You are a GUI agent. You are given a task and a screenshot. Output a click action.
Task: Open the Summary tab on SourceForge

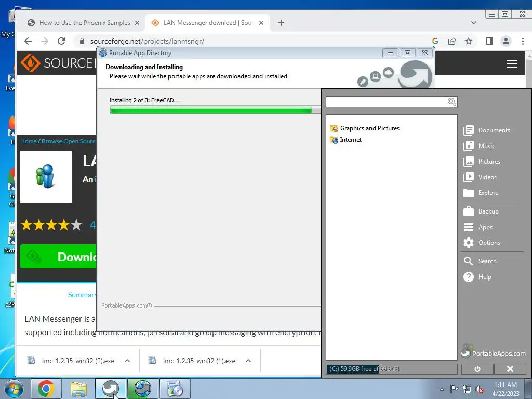pos(82,295)
